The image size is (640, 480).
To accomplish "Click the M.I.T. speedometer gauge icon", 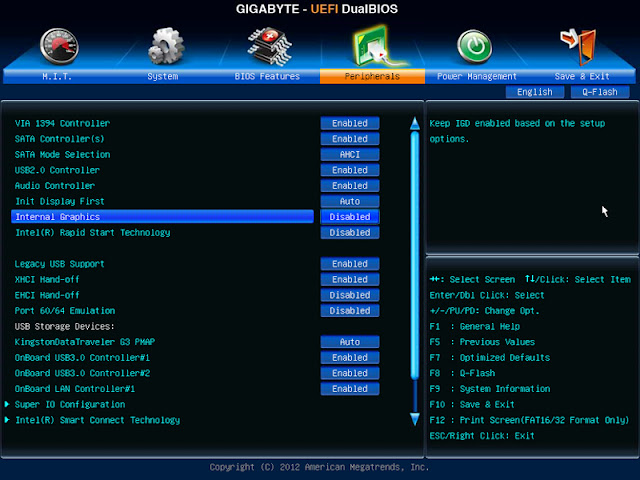I will (59, 46).
